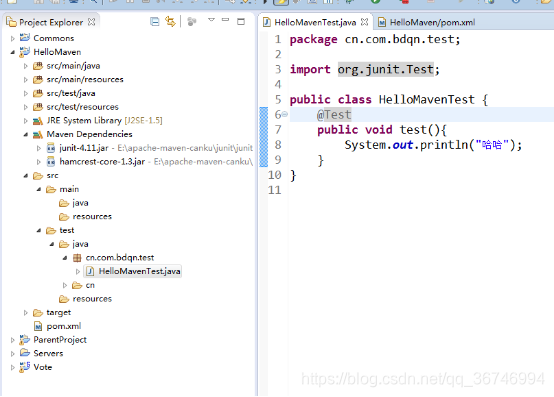Viewport: 554px width, 397px height.
Task: Toggle Link with Editor icon
Action: coord(171,22)
